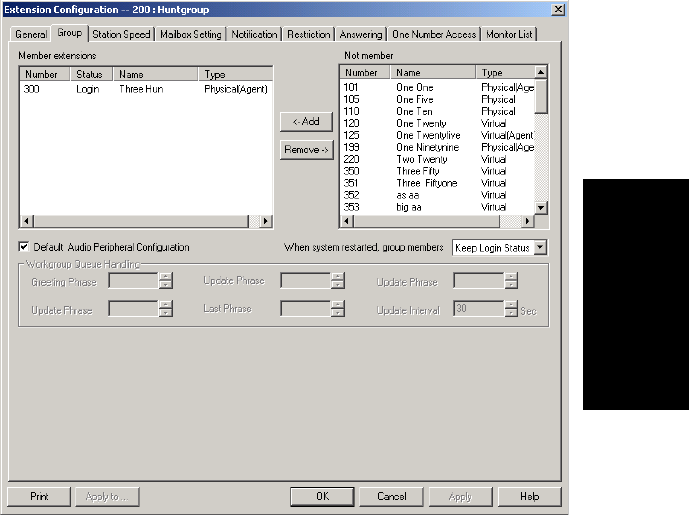Select non-member 120 One Twenty
Viewport: 689px width, 515px height.
coord(437,123)
